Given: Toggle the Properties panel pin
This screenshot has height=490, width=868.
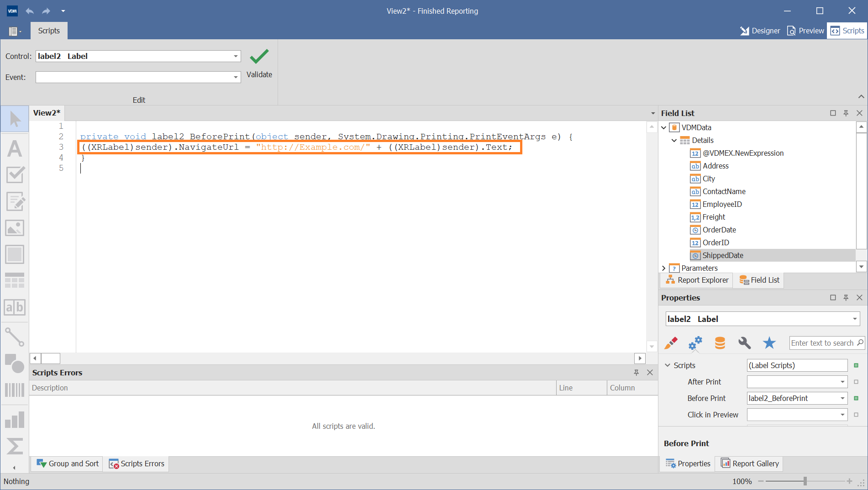Looking at the screenshot, I should click(x=846, y=297).
